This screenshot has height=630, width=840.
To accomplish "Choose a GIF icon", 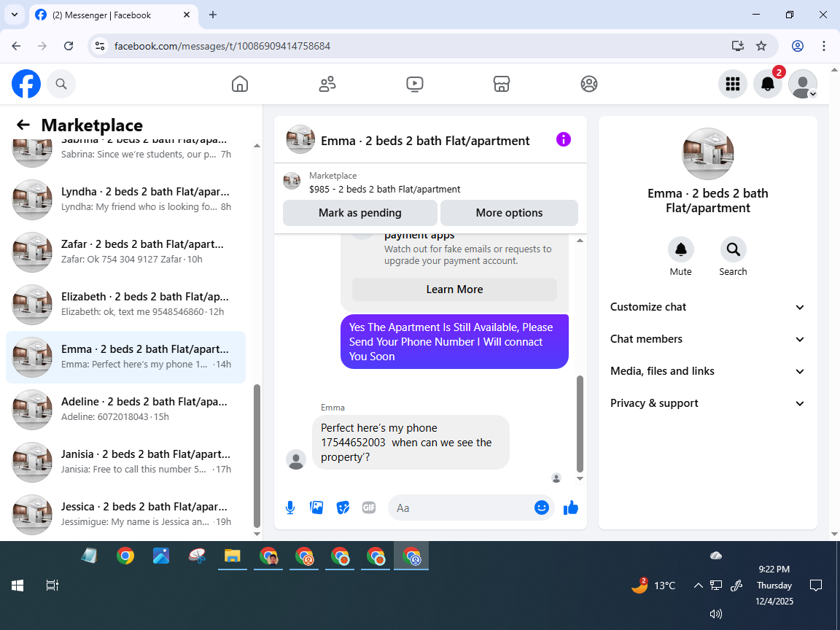I will pos(369,507).
